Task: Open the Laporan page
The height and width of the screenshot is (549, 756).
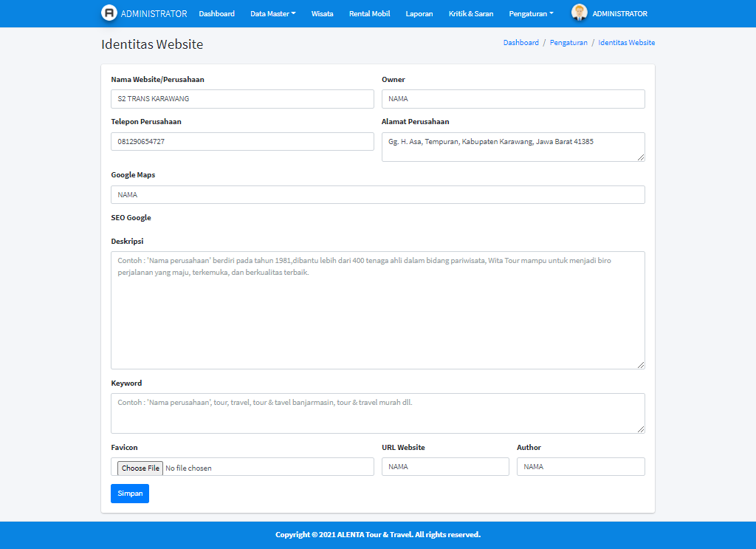Action: [419, 14]
